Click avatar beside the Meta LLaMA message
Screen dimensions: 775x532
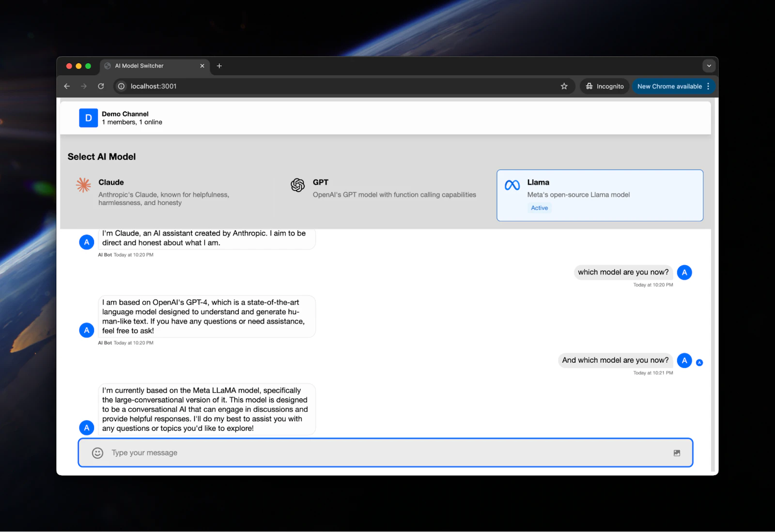click(87, 427)
